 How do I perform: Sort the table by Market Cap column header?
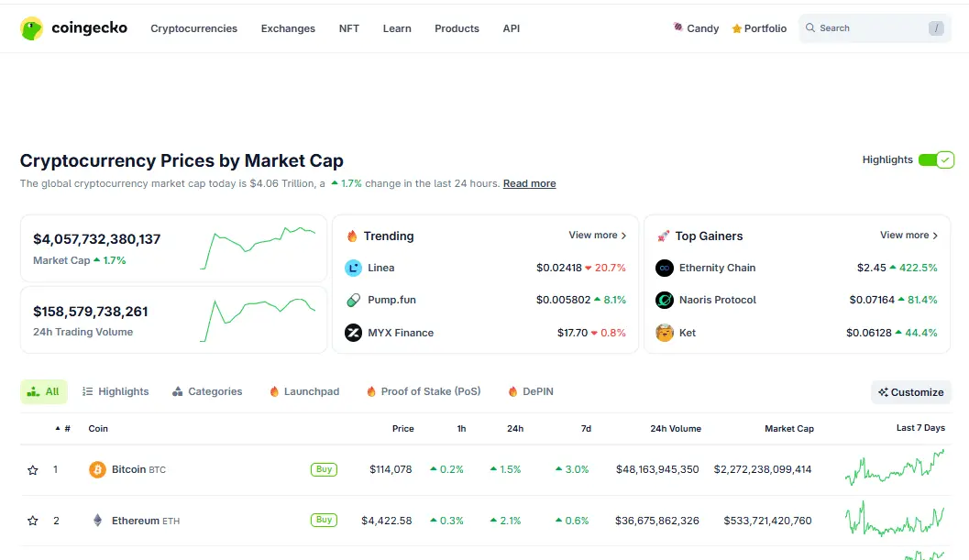pos(789,428)
